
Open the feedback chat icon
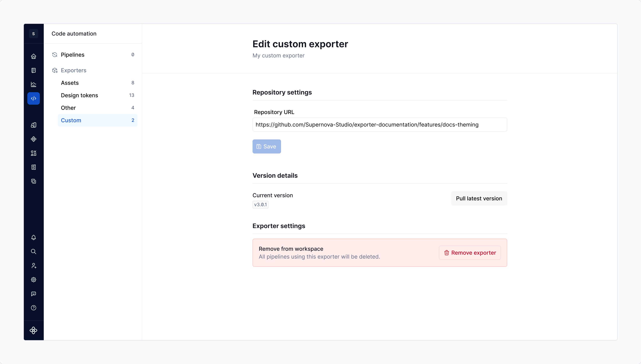[34, 294]
